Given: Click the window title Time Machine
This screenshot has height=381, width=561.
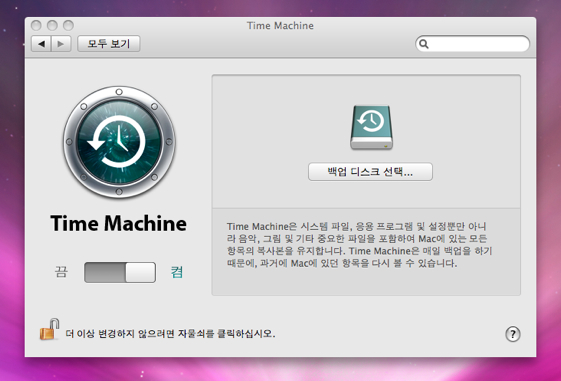Looking at the screenshot, I should click(280, 26).
